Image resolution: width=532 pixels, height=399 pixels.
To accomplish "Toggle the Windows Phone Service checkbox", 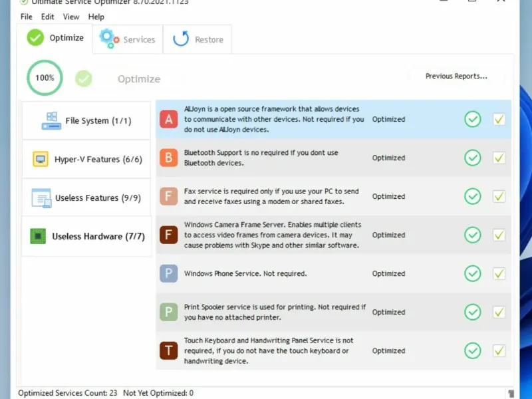I will pos(499,273).
